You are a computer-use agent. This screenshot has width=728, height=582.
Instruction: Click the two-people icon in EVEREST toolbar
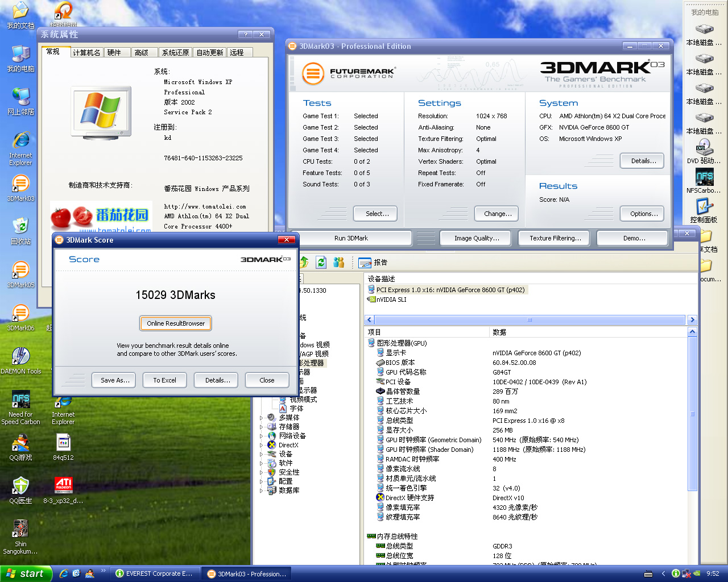[339, 262]
